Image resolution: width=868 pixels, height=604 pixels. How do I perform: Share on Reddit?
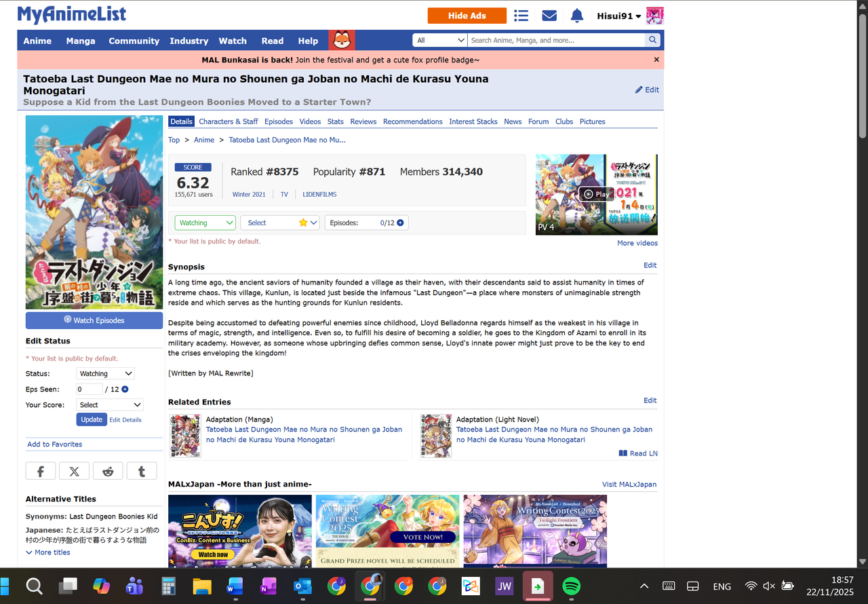coord(108,471)
